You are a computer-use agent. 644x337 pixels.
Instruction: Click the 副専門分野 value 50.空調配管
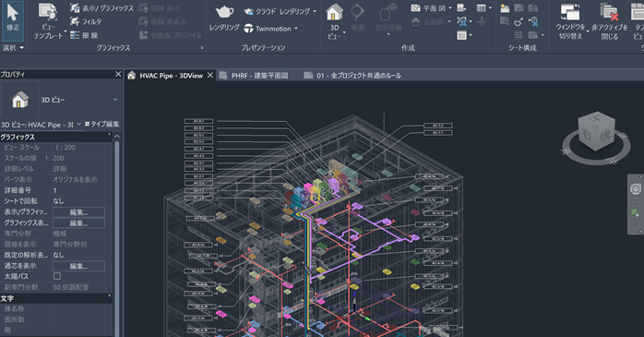coord(71,287)
